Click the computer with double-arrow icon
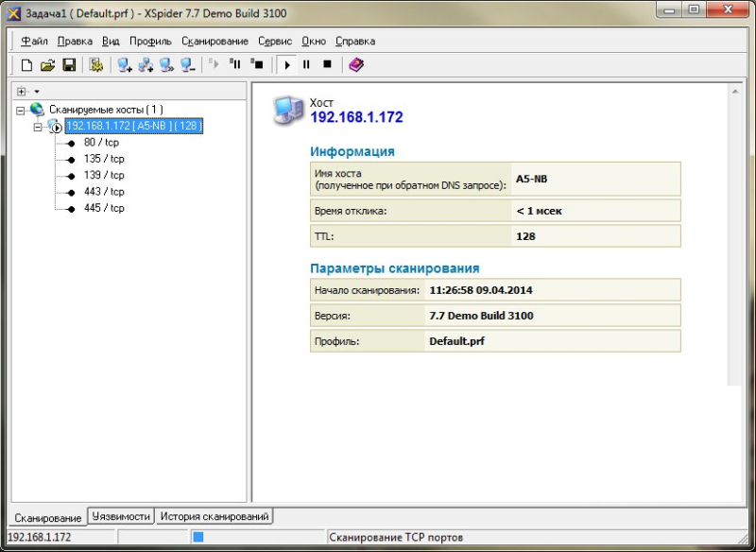Viewport: 756px width, 552px height. [x=167, y=64]
